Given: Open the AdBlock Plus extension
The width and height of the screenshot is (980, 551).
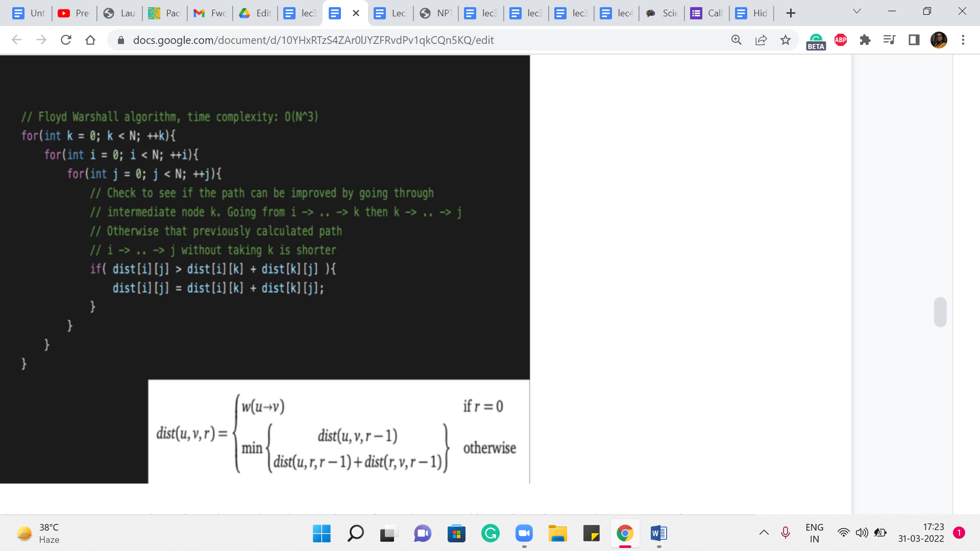Looking at the screenshot, I should point(841,40).
